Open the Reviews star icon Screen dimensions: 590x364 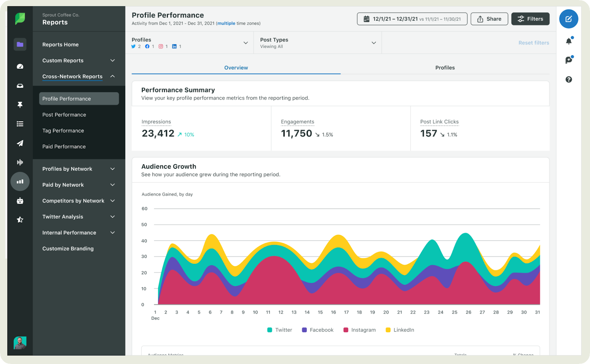click(20, 220)
